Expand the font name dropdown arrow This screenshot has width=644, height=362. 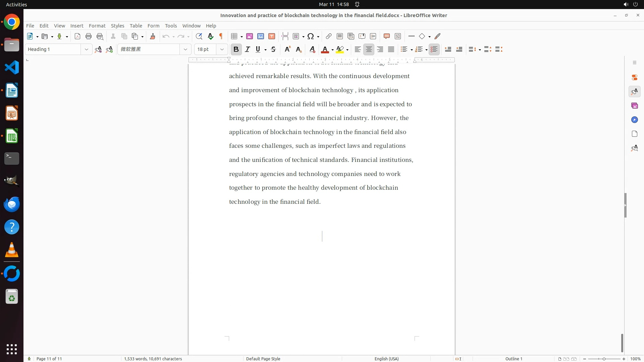185,49
